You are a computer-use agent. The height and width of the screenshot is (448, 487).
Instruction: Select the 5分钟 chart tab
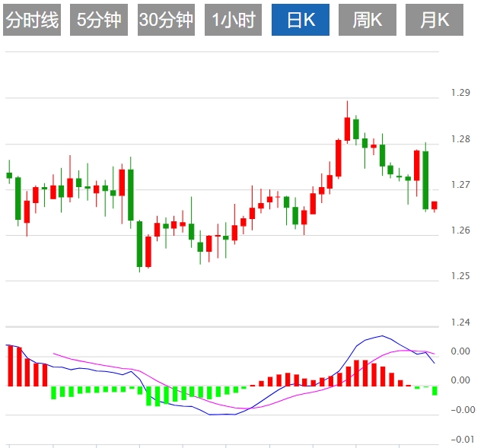[99, 21]
